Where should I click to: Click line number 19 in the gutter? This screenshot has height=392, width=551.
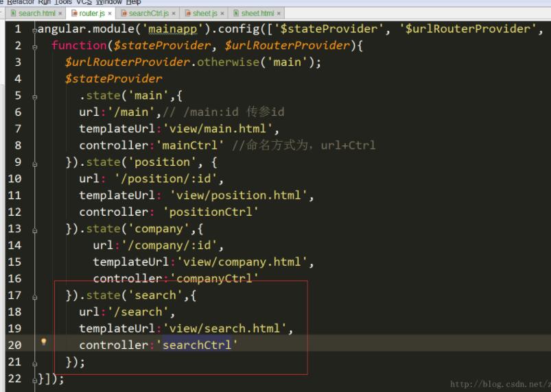click(14, 328)
